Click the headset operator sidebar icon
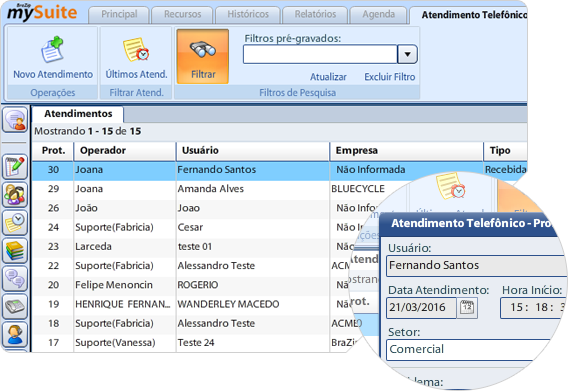This screenshot has height=391, width=568. [15, 334]
